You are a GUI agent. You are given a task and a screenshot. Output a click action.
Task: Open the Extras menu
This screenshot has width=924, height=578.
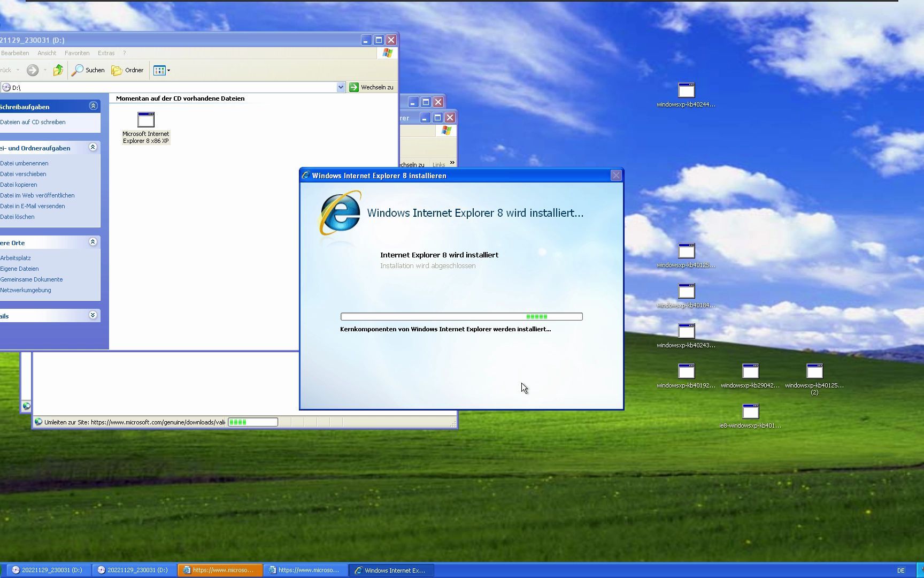[106, 53]
